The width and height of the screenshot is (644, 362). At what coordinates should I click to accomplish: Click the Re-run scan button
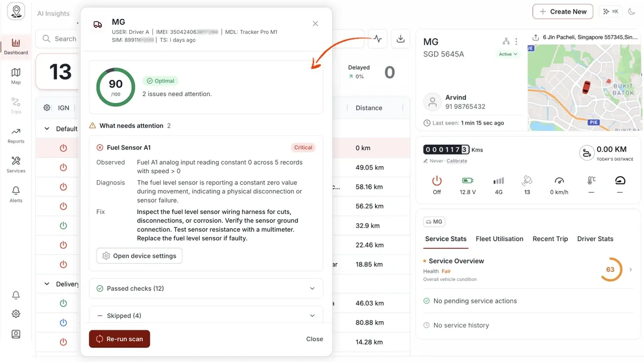coord(120,339)
